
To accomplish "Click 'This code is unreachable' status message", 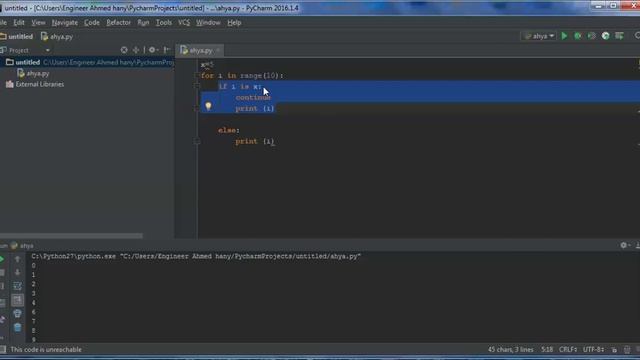I will [x=46, y=350].
